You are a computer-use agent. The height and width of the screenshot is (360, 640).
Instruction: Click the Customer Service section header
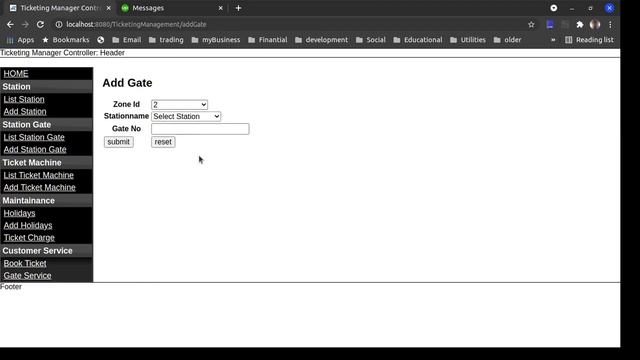point(47,251)
